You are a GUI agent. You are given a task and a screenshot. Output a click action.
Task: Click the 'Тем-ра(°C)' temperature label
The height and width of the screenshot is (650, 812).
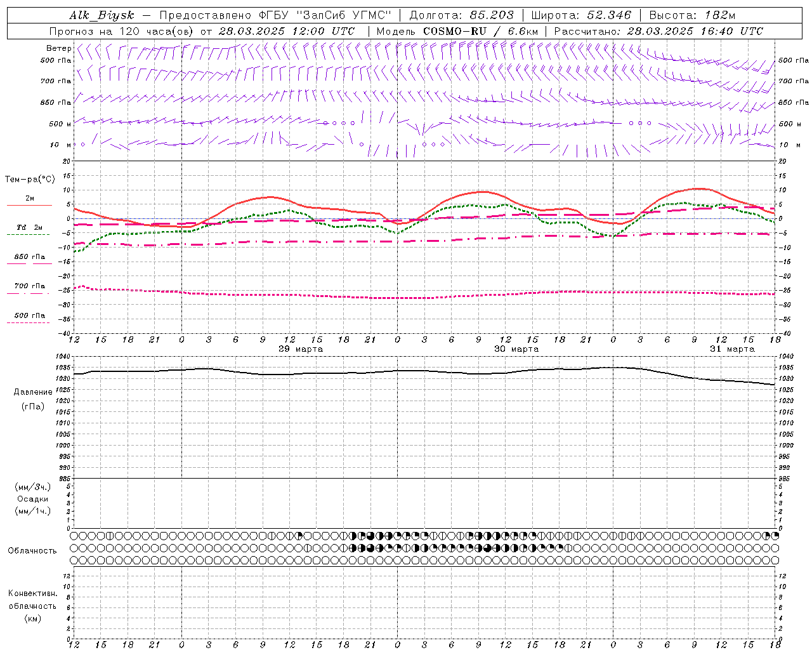30,179
